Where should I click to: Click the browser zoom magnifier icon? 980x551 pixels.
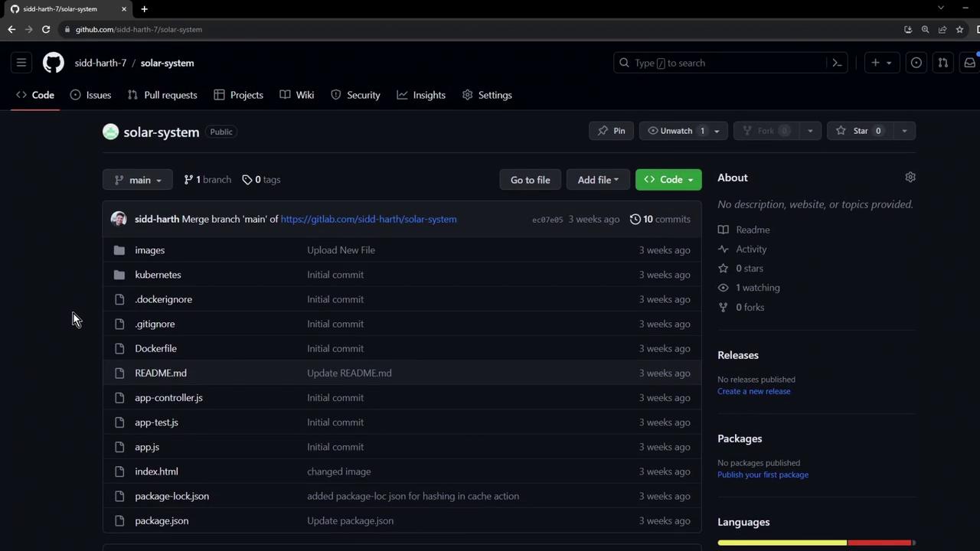(926, 29)
